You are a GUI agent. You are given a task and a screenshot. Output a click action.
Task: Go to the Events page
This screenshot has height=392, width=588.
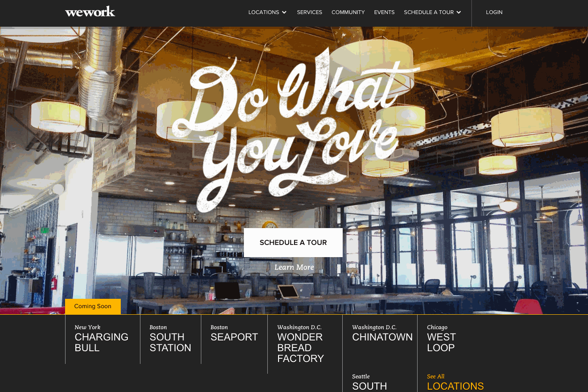coord(384,12)
